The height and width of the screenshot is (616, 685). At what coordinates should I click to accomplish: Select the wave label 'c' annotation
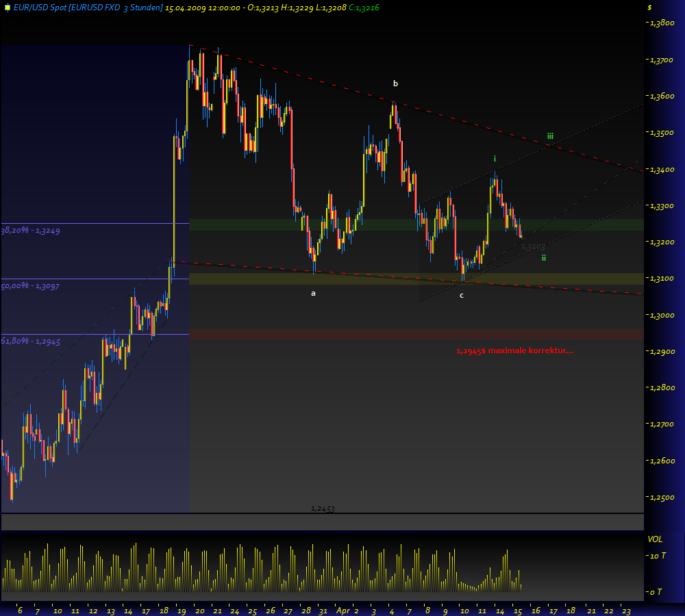coord(462,295)
